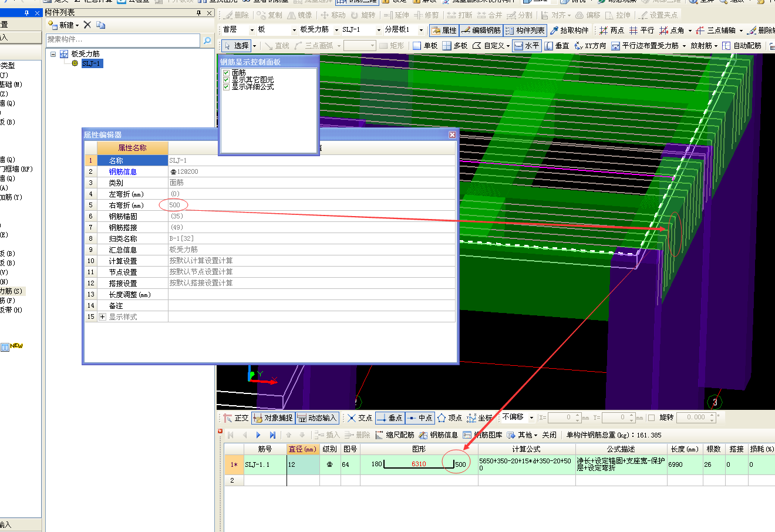
Task: Toggle 垂点 perpendicular snap
Action: (x=390, y=417)
